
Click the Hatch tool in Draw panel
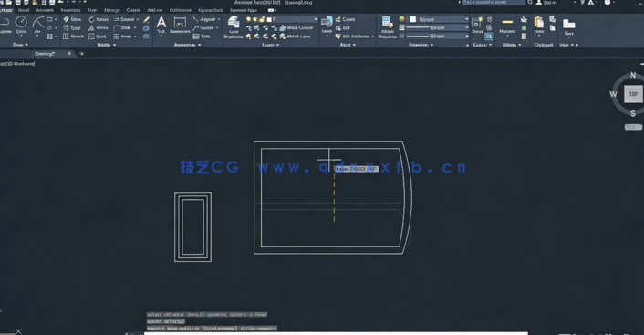(50, 37)
